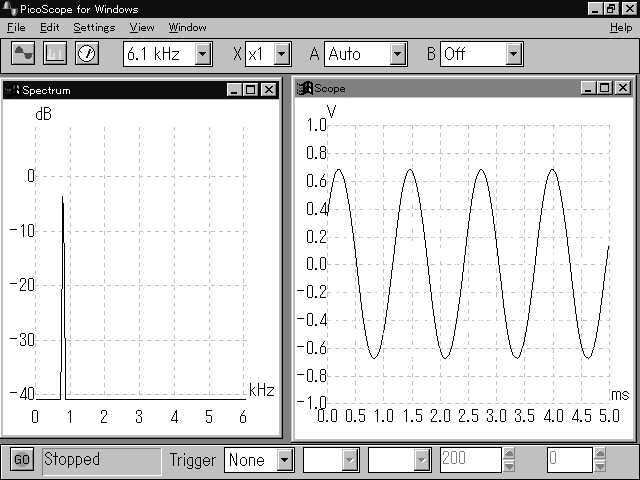Expand the channel B Off dropdown
Image resolution: width=640 pixels, height=480 pixels.
point(513,54)
